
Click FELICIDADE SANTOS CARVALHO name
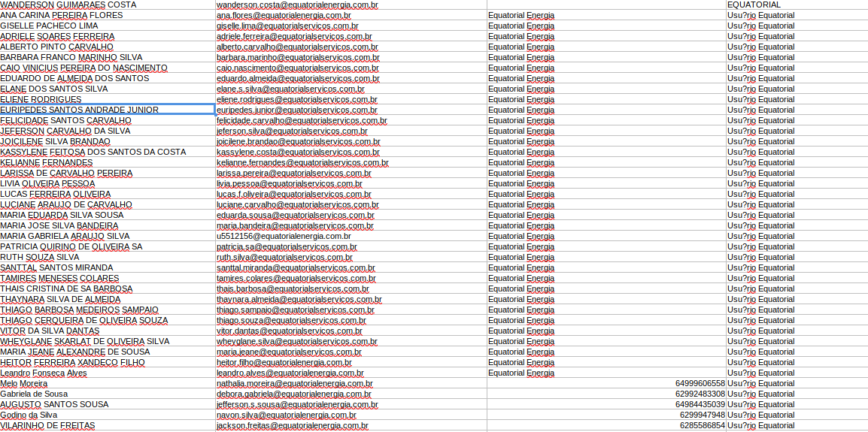coord(66,120)
